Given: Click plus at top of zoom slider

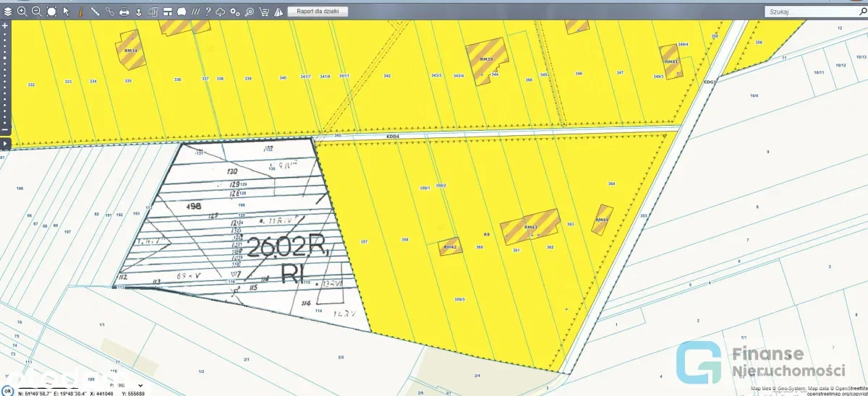Looking at the screenshot, I should point(5,25).
